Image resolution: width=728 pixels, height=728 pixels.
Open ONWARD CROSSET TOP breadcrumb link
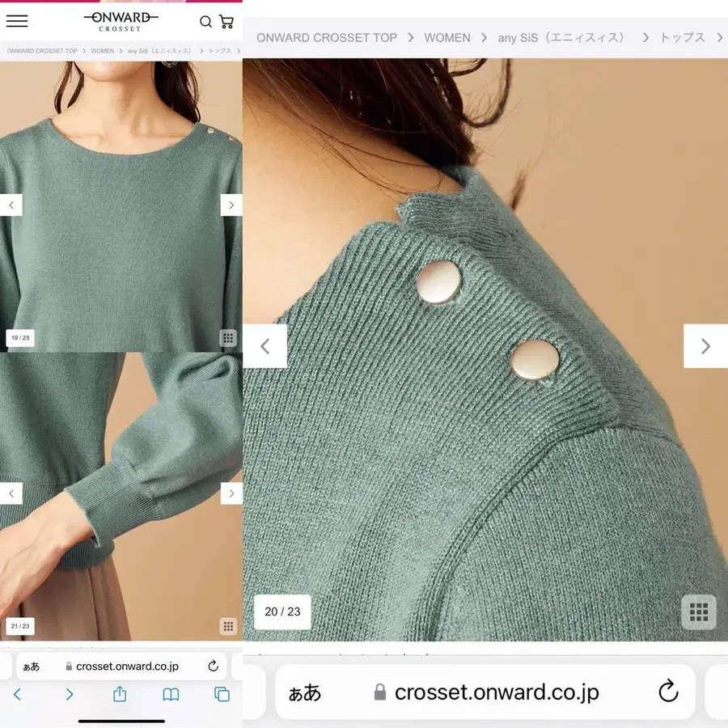pos(326,37)
